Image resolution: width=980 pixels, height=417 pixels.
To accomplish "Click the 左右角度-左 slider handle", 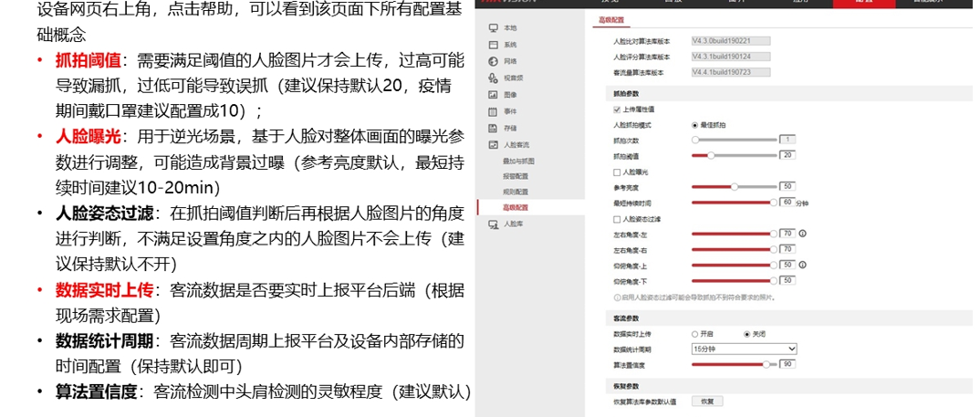I will (x=774, y=234).
